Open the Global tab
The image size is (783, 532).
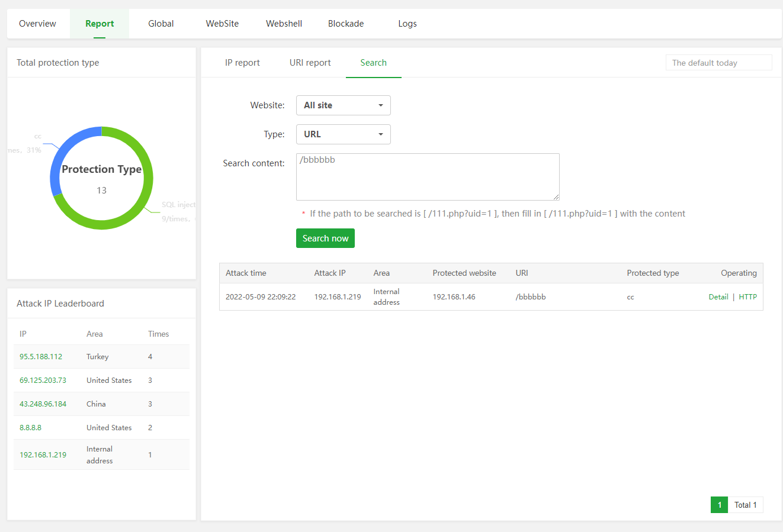161,24
